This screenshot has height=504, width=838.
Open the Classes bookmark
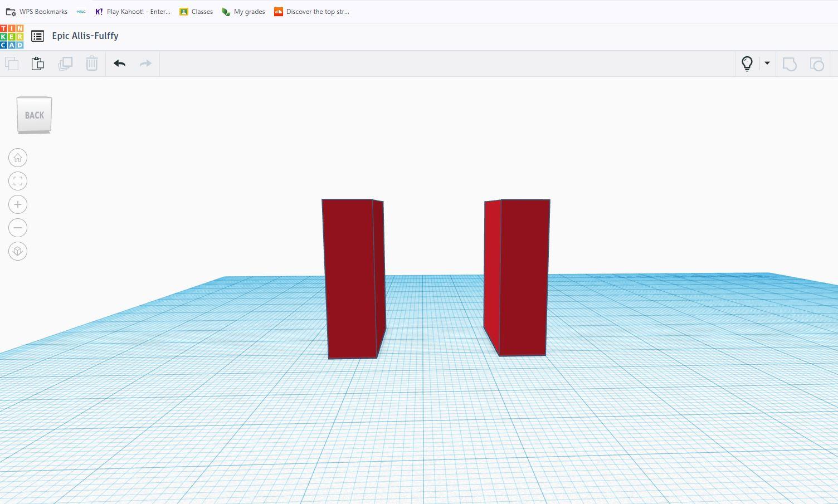[196, 11]
